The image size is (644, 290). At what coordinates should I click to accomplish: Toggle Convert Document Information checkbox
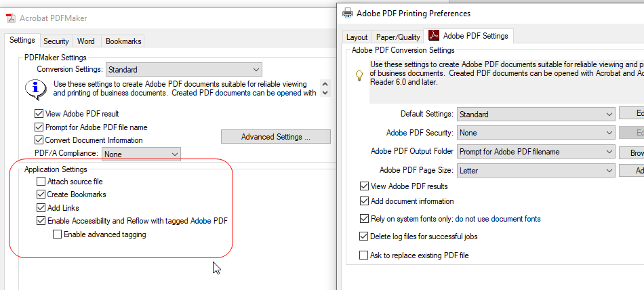(x=39, y=140)
